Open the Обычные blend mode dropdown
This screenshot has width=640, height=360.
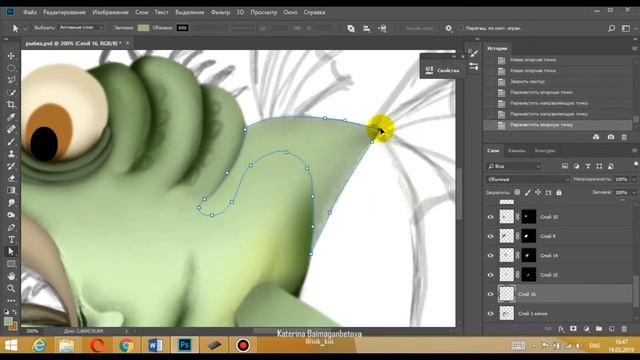tap(528, 179)
